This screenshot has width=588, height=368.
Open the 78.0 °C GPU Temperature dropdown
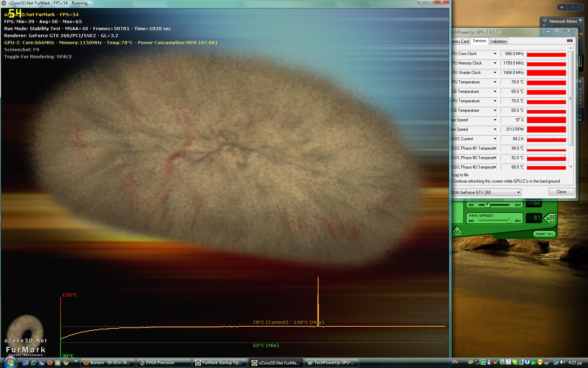coord(495,82)
